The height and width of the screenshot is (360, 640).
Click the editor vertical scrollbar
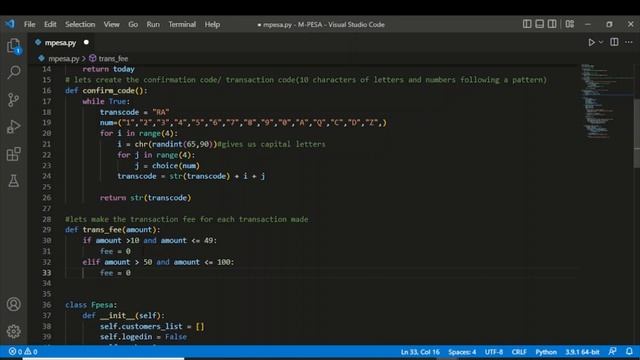pyautogui.click(x=636, y=133)
